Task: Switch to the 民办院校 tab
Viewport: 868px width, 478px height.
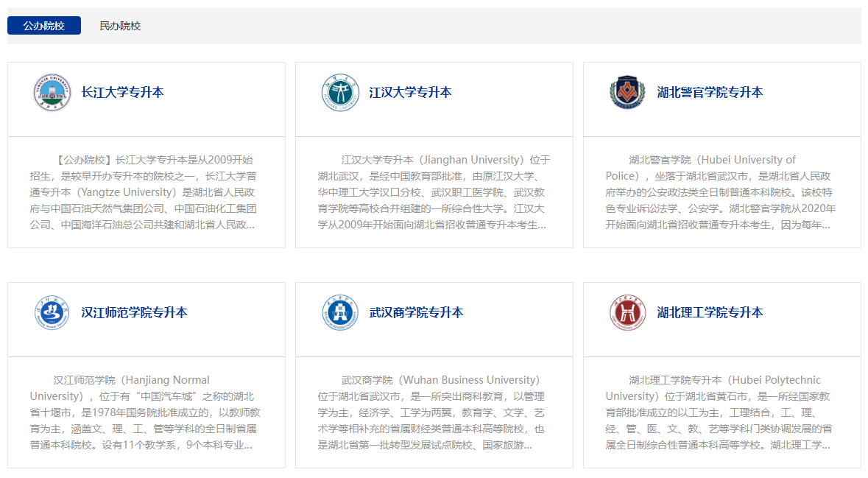Action: [120, 26]
